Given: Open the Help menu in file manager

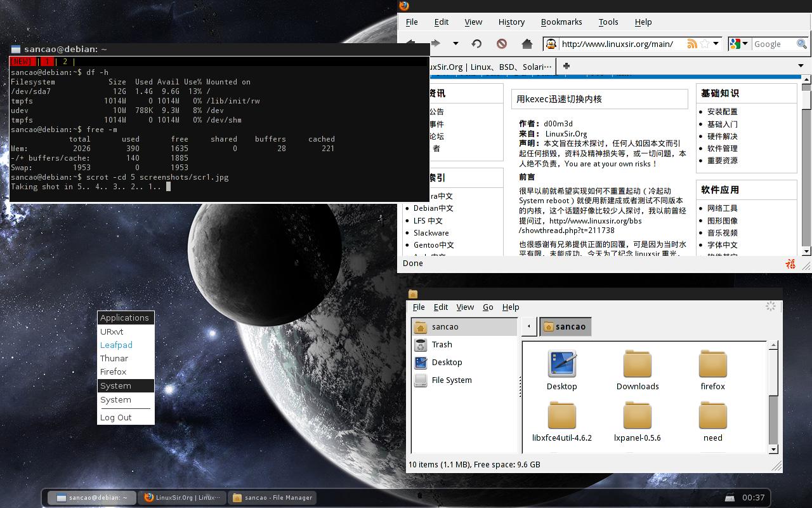Looking at the screenshot, I should (511, 307).
